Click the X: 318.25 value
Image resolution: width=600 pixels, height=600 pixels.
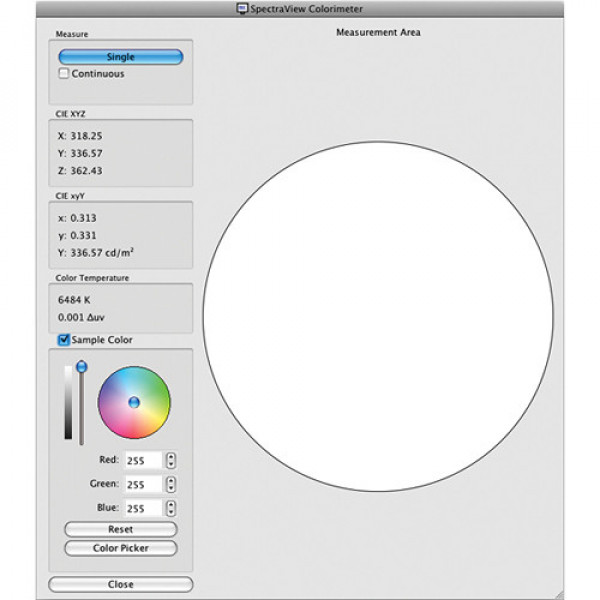pos(80,136)
